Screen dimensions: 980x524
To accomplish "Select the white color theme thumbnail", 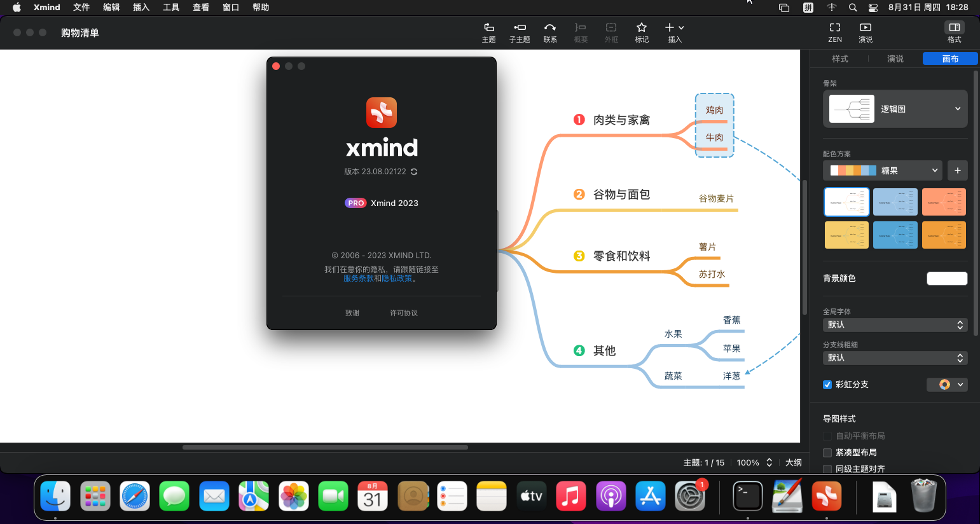I will click(x=846, y=202).
